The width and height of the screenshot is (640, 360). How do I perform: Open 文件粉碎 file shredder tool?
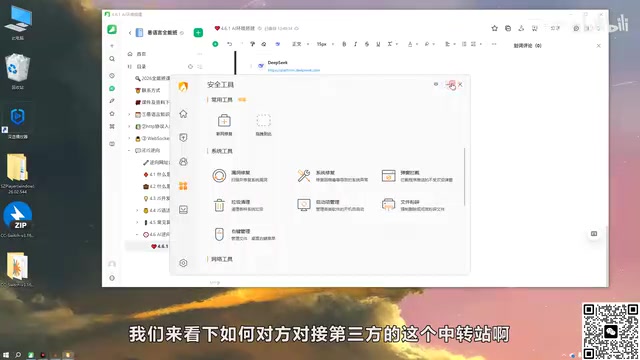413,205
